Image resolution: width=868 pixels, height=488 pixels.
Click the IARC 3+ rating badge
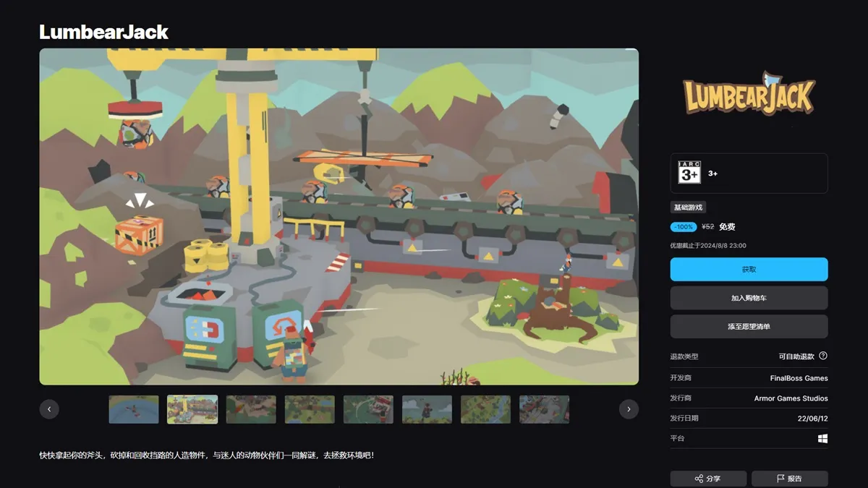point(689,173)
